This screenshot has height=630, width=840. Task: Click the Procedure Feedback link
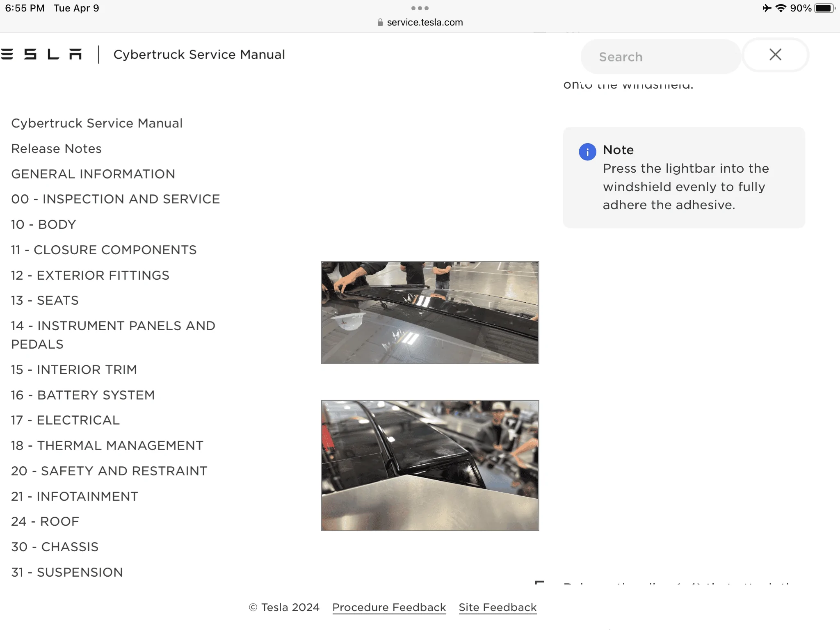(389, 607)
